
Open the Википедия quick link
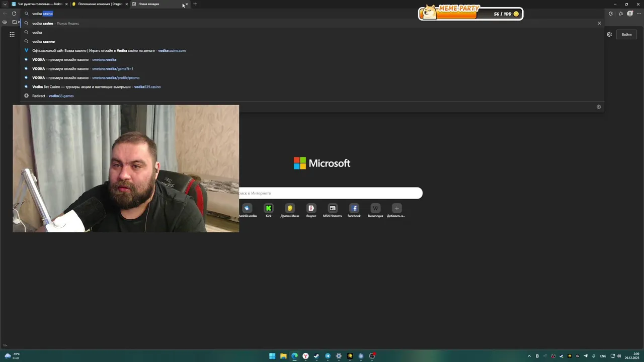click(x=375, y=211)
